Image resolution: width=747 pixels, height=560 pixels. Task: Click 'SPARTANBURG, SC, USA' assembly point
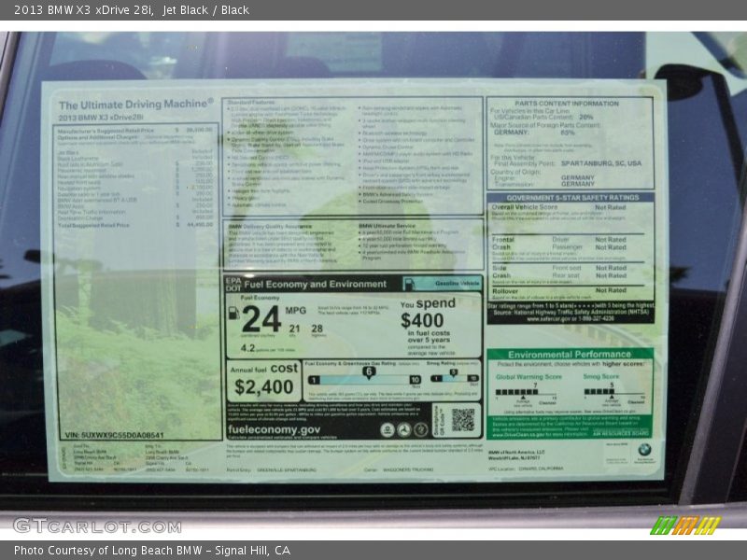point(601,163)
